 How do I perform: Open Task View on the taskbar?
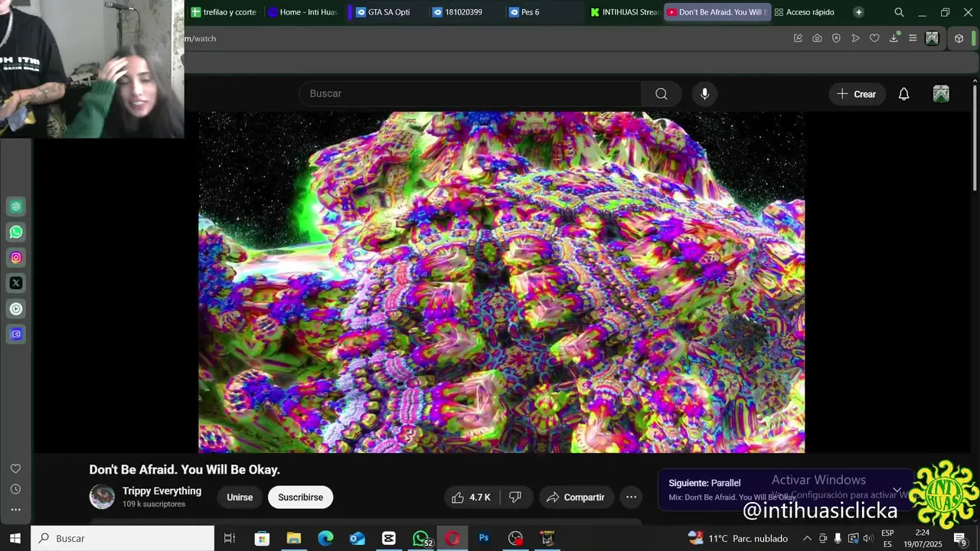229,538
